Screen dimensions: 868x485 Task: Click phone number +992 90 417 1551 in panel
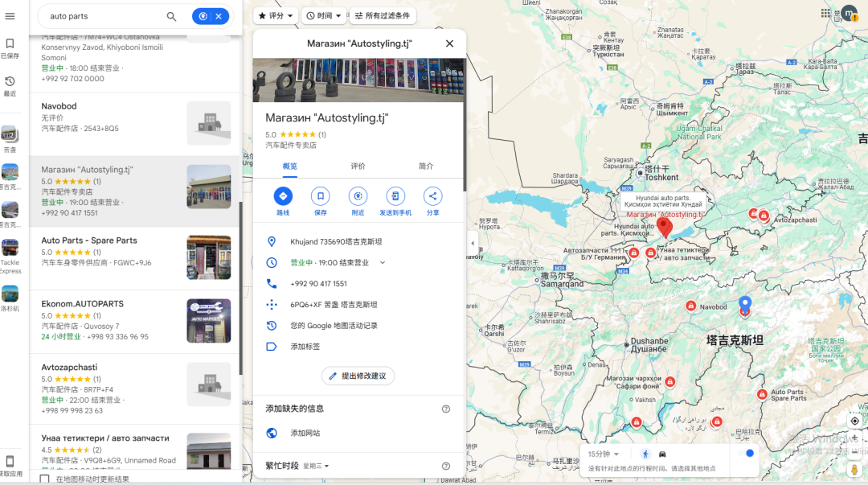318,283
